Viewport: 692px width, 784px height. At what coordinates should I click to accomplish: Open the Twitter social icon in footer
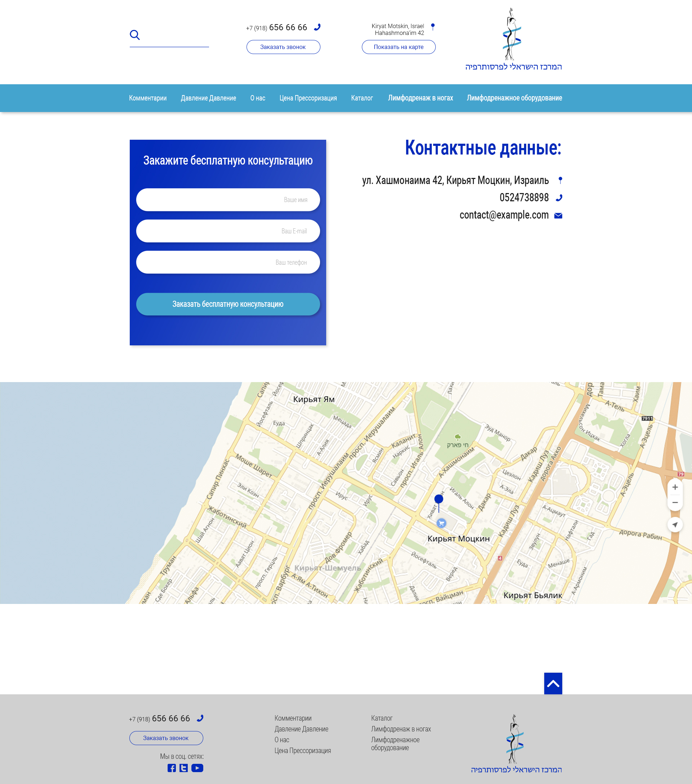pos(184,768)
